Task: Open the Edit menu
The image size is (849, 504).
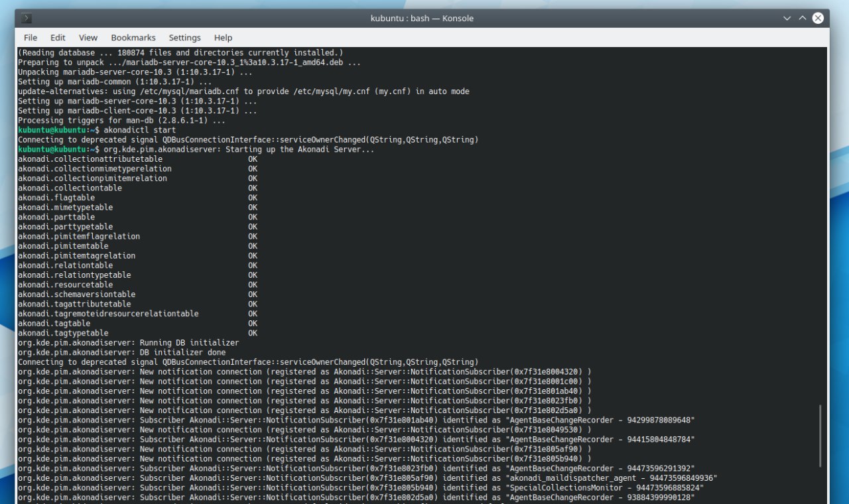Action: tap(58, 38)
